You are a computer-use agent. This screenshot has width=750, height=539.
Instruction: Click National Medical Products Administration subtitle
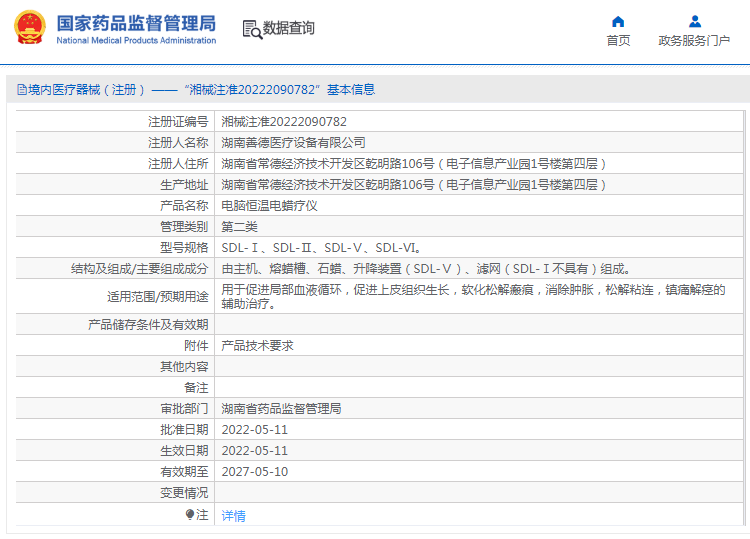click(x=136, y=41)
